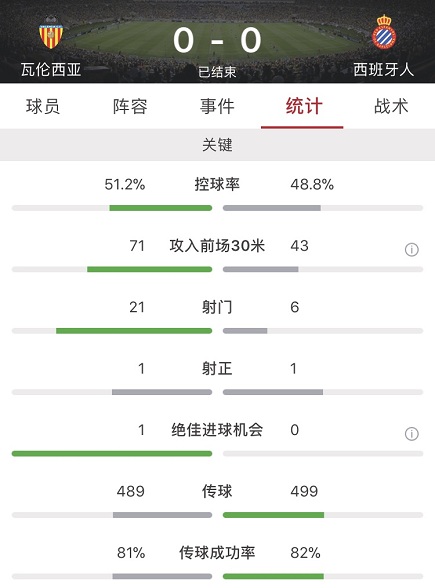
Task: Tap the Valencia team crest
Action: (x=51, y=33)
